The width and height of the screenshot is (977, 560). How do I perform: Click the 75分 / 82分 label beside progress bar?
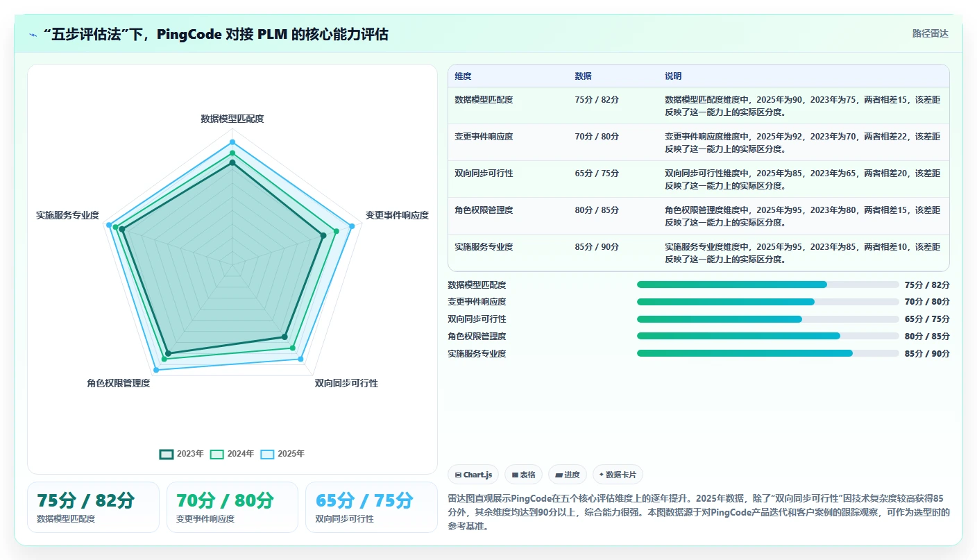[927, 285]
